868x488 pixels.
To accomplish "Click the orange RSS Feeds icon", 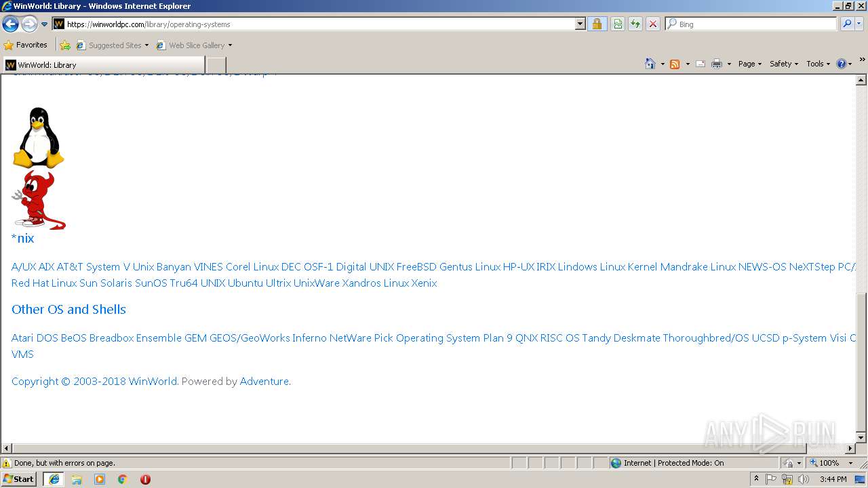I will pos(675,64).
